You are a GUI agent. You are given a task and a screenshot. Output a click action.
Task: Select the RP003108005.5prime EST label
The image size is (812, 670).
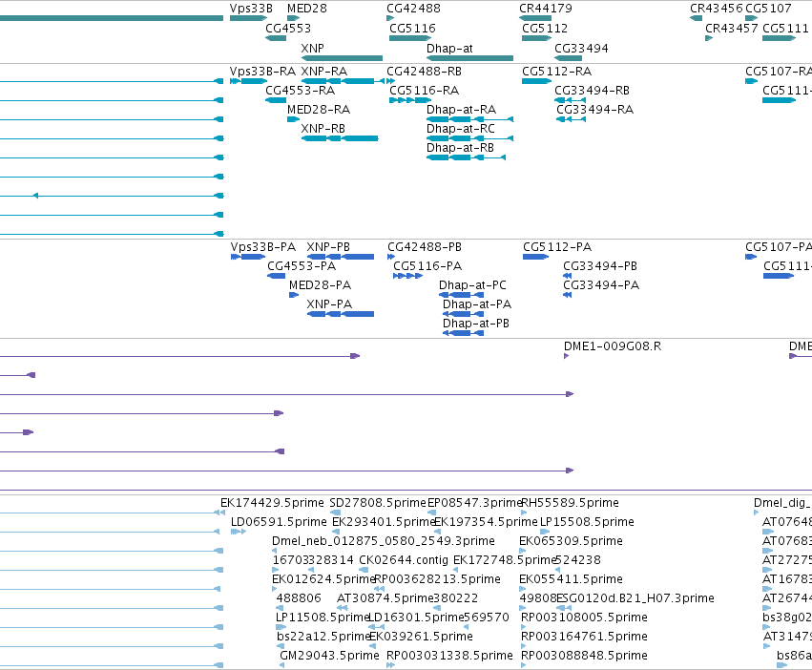pos(584,618)
